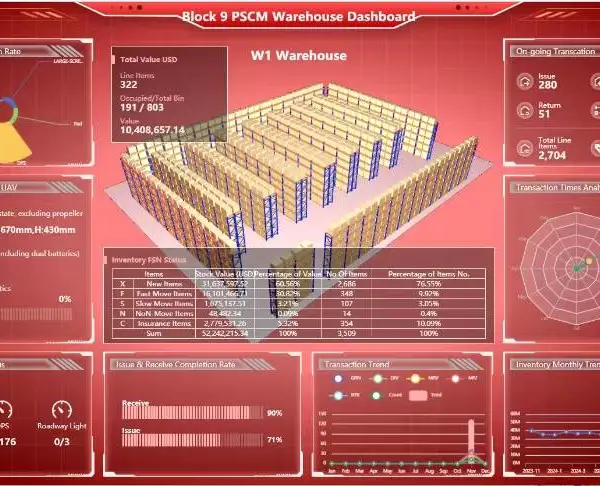Click the Total Line Items icon
The height and width of the screenshot is (486, 600).
click(x=525, y=148)
